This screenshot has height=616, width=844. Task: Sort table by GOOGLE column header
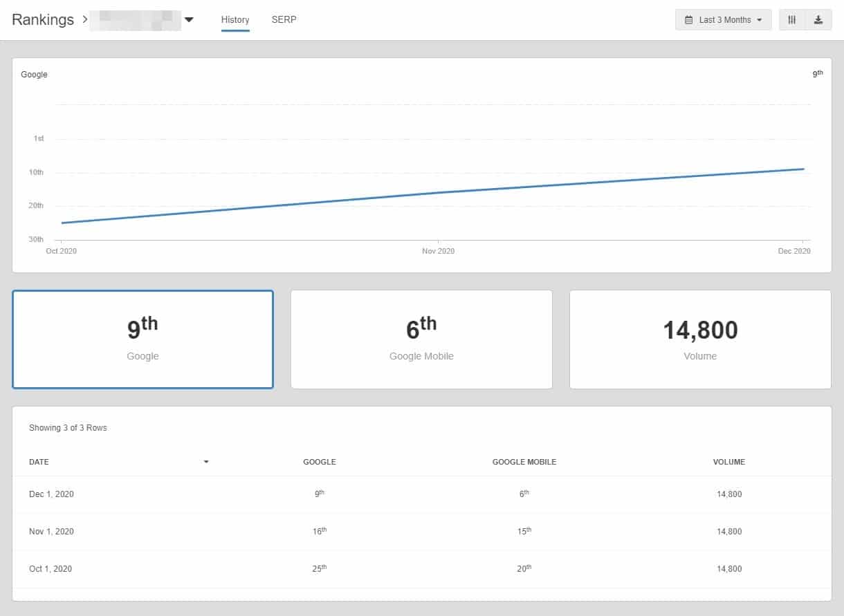pyautogui.click(x=320, y=462)
